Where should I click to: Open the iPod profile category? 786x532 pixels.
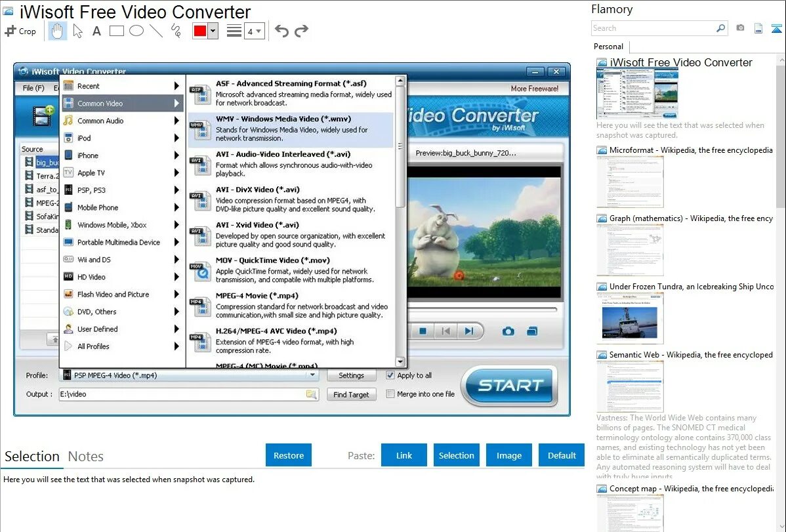coord(122,138)
